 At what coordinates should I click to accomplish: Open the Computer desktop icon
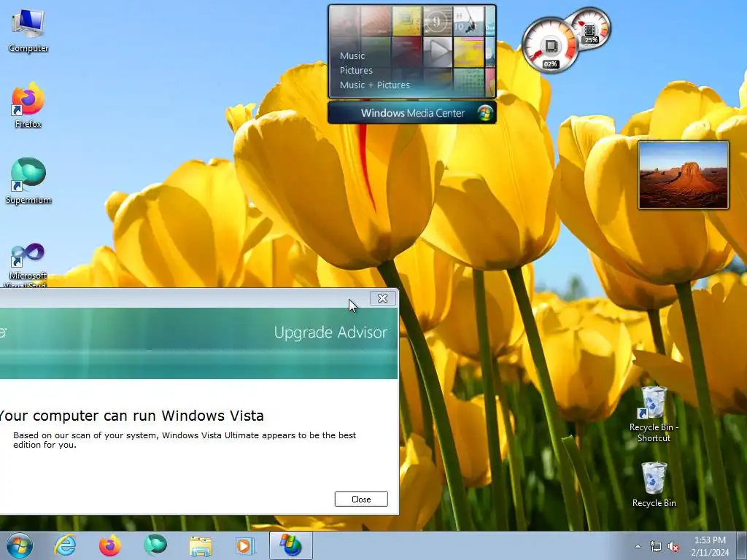pos(28,31)
